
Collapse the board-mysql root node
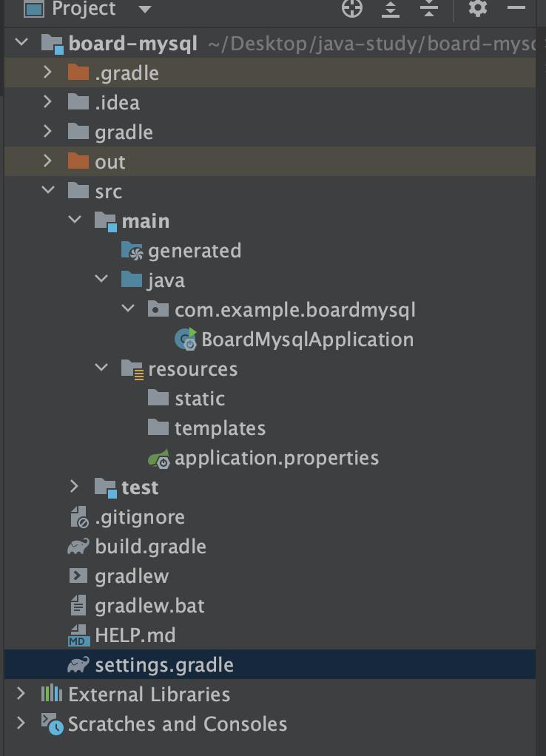pyautogui.click(x=21, y=42)
